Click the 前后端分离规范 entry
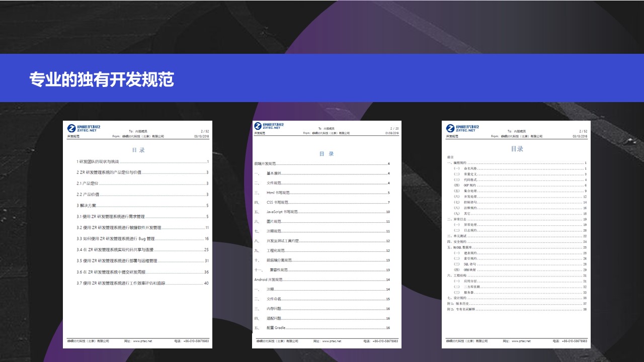This screenshot has width=644, height=362. [x=322, y=260]
